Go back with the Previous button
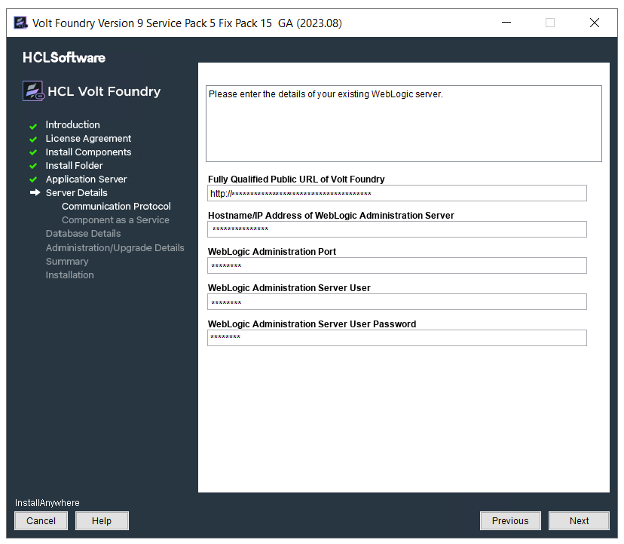 510,521
